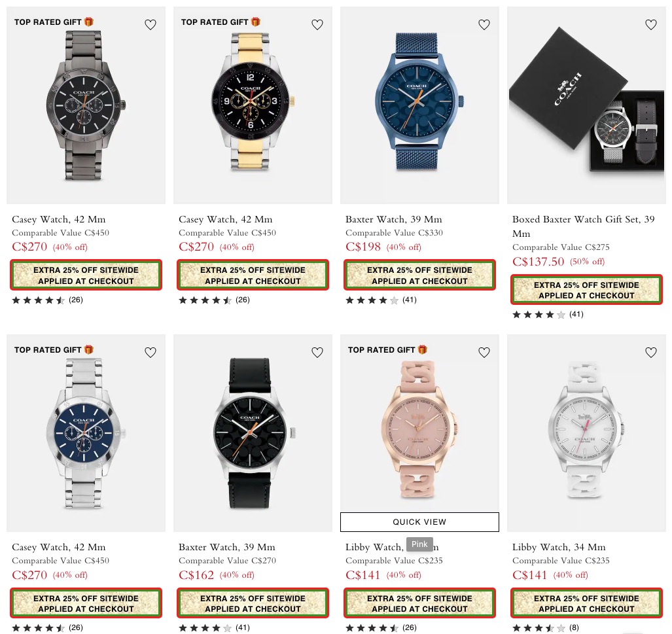Favorite the silver blue-dial Casey Watch

point(150,353)
